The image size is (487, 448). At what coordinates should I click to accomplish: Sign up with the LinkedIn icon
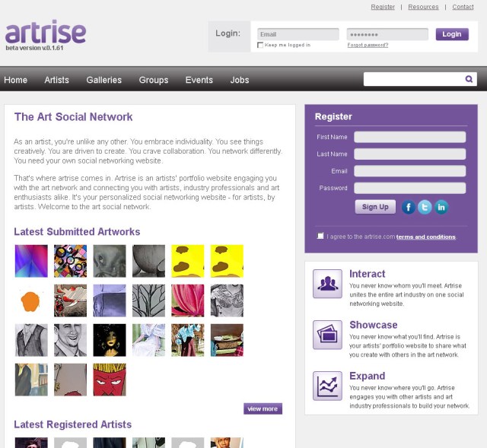click(x=441, y=207)
